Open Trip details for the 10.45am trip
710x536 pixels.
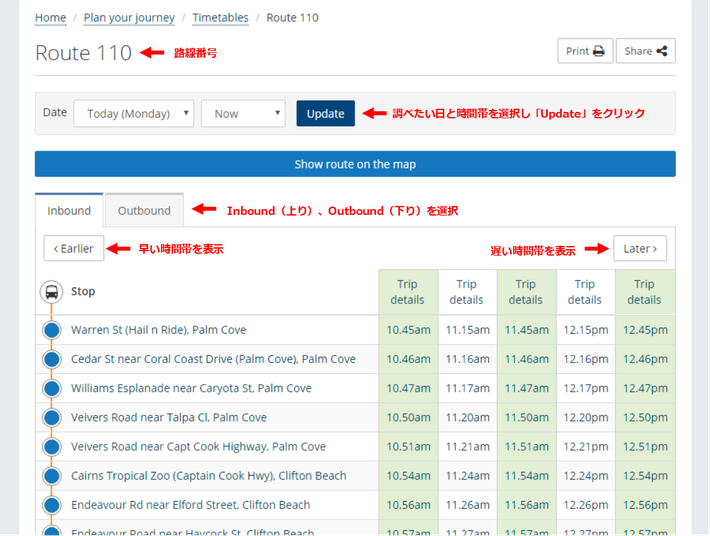[407, 292]
